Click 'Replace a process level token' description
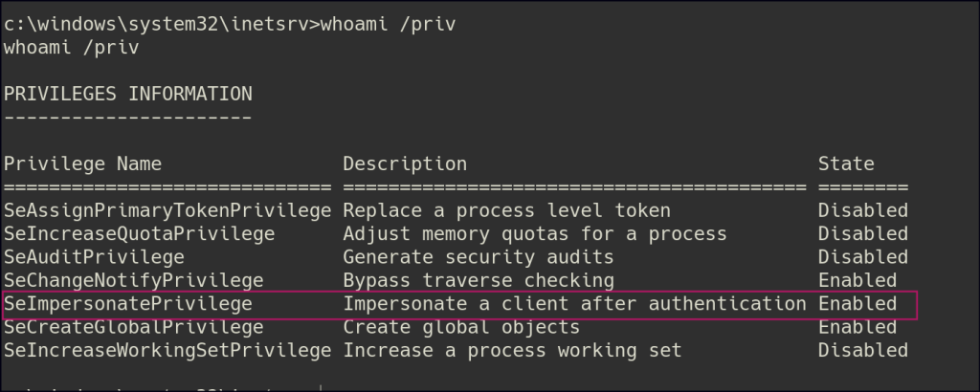 point(506,210)
